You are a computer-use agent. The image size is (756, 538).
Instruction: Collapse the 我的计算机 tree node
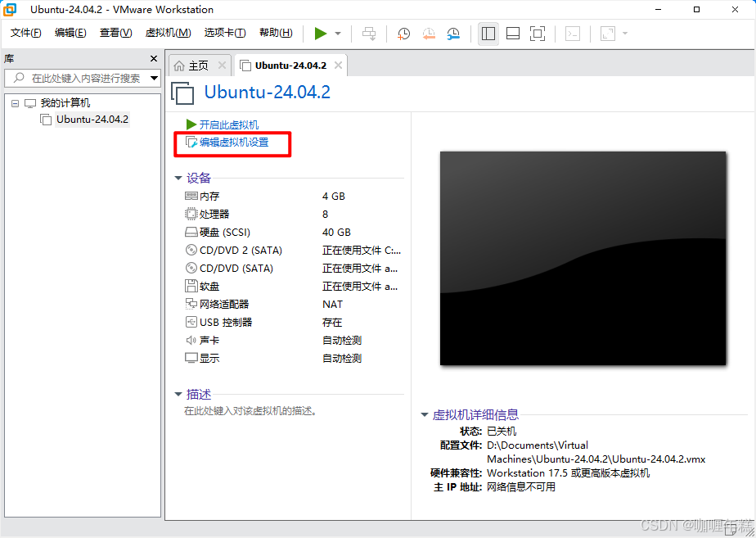click(16, 103)
